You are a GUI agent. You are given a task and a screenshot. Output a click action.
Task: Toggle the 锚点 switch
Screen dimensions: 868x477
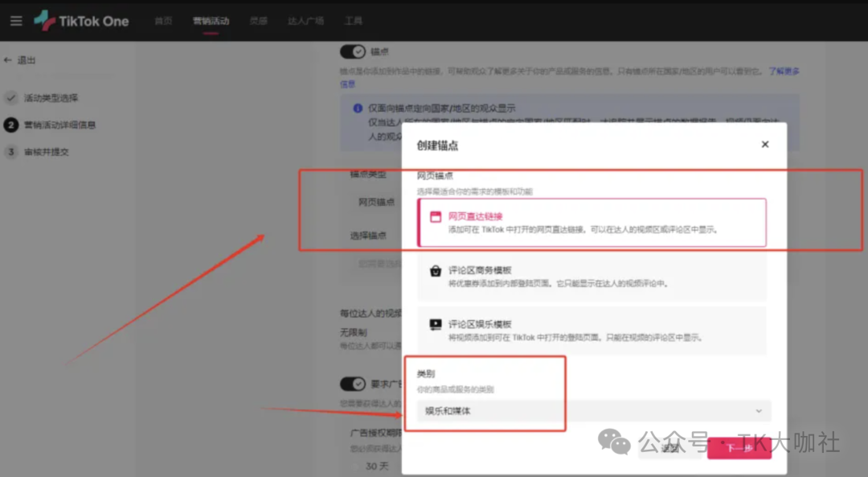click(353, 51)
